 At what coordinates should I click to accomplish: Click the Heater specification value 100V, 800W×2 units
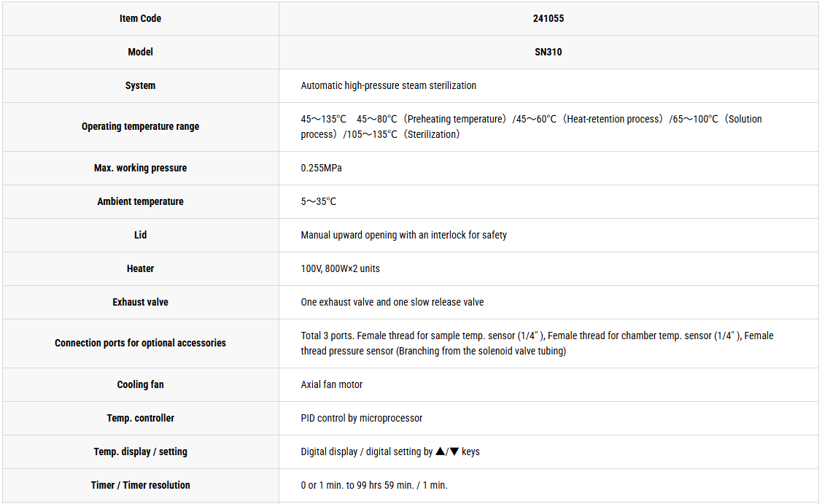[x=340, y=268]
